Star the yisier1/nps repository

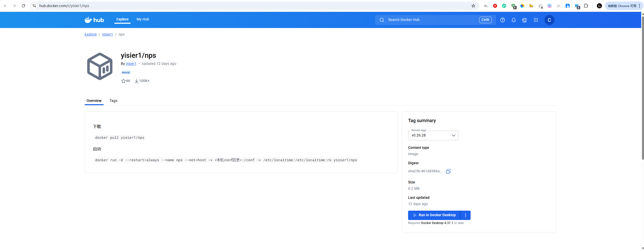[x=123, y=81]
